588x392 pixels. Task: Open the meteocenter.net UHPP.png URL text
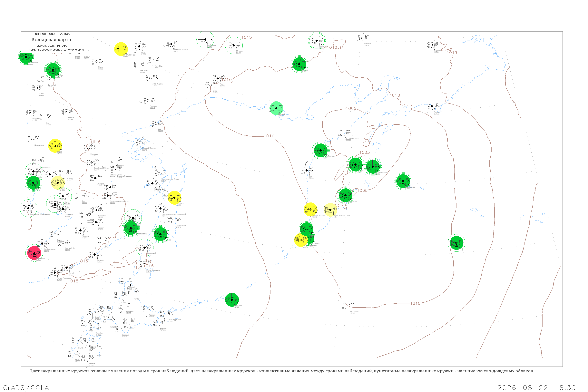click(55, 50)
